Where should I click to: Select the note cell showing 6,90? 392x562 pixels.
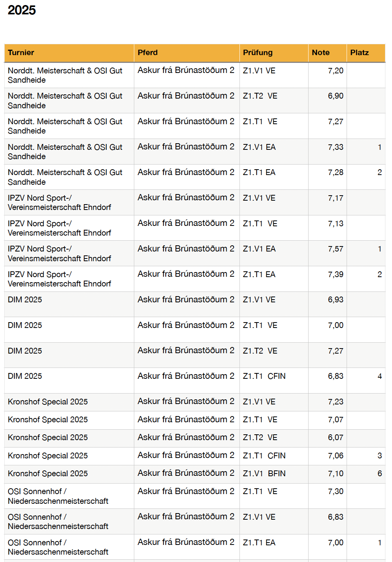click(335, 96)
